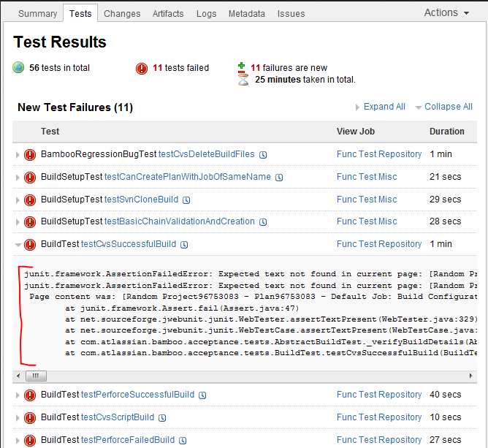Open history icon for testCvsScriptBuild
This screenshot has height=448, width=488.
coord(162,418)
